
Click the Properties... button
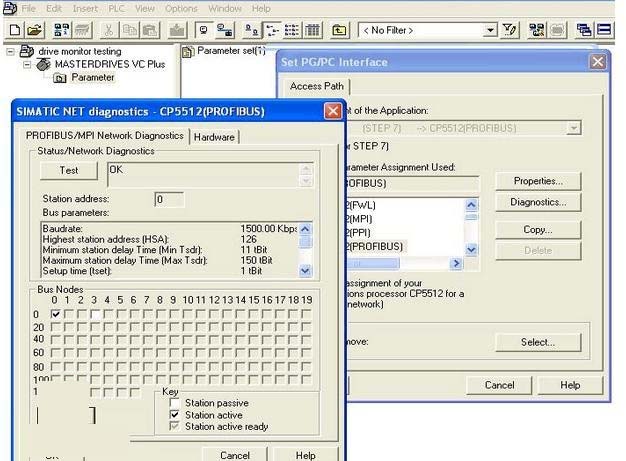point(538,181)
